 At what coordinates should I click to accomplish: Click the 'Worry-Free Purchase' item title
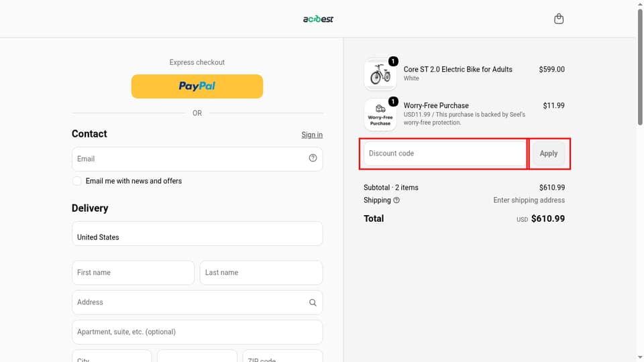pos(436,105)
